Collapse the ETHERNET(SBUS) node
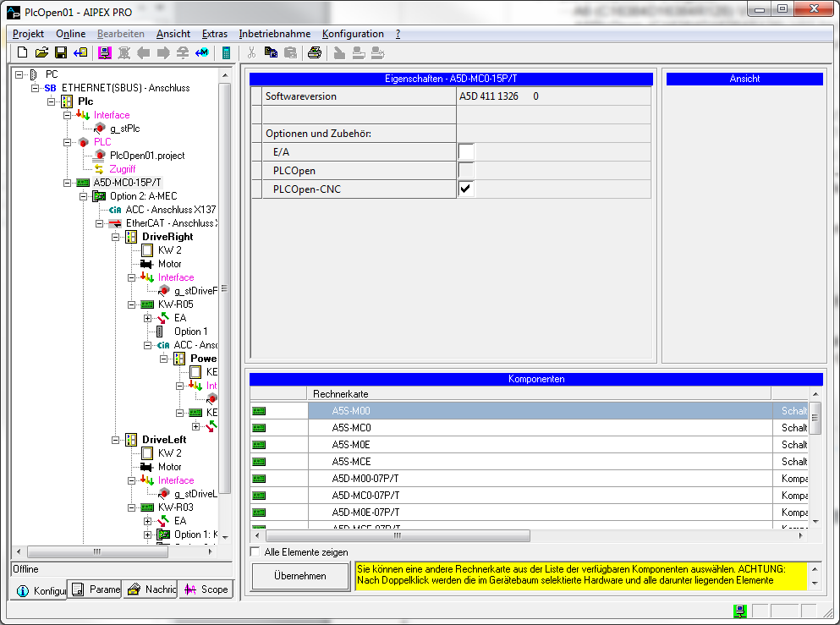 pyautogui.click(x=35, y=88)
